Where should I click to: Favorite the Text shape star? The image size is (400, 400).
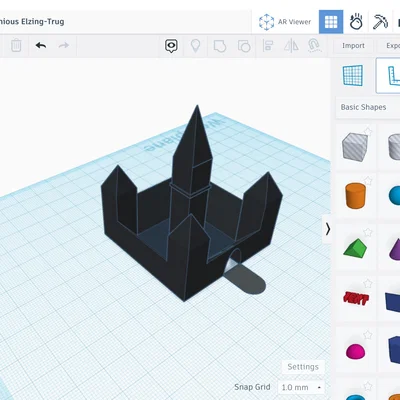pyautogui.click(x=368, y=284)
